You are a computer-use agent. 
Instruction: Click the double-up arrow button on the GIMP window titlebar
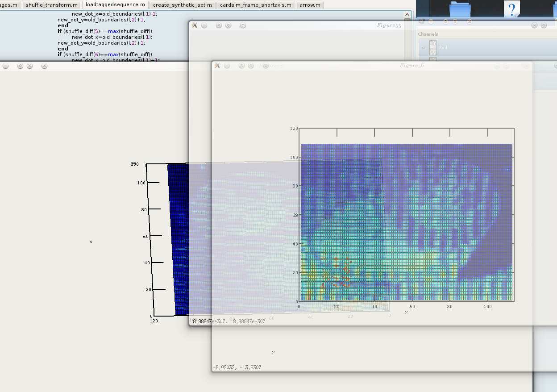pyautogui.click(x=445, y=21)
